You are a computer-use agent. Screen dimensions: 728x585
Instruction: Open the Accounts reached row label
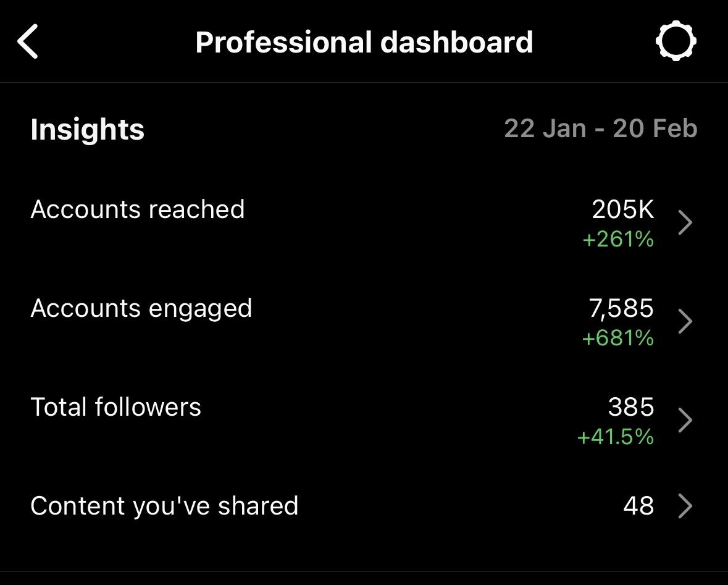[138, 209]
